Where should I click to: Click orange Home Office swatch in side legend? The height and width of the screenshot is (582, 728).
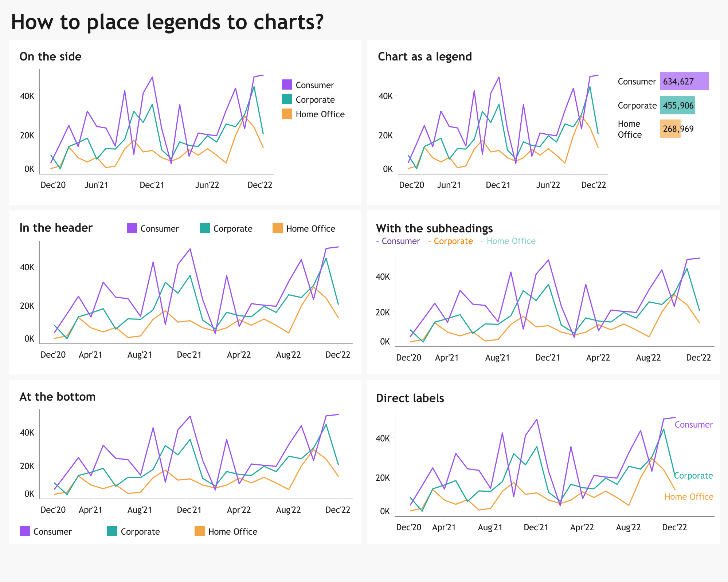[x=287, y=114]
